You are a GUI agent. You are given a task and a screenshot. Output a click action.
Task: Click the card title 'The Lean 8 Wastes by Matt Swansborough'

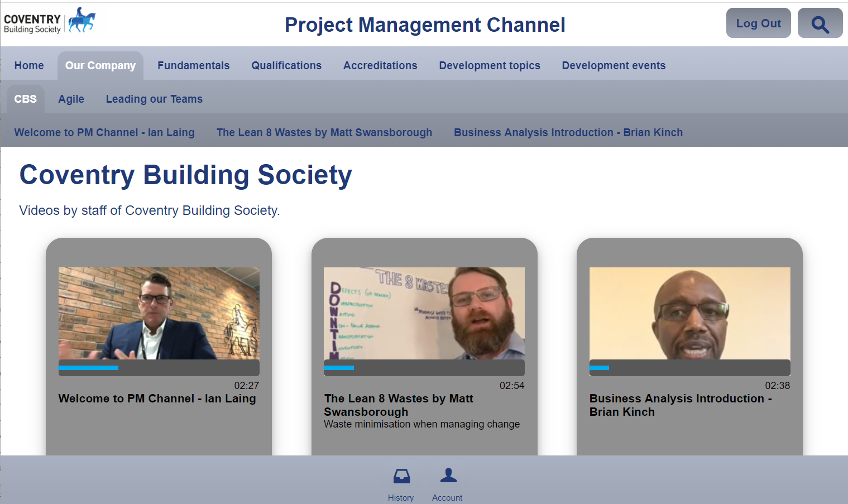point(399,405)
